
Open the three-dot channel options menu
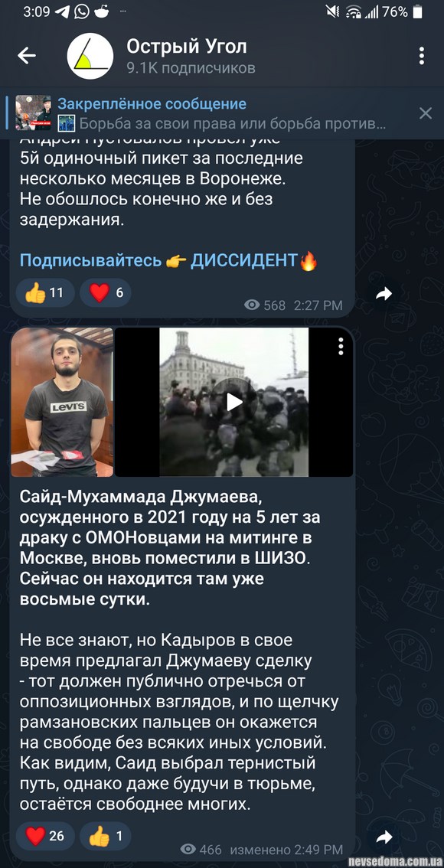(x=422, y=55)
